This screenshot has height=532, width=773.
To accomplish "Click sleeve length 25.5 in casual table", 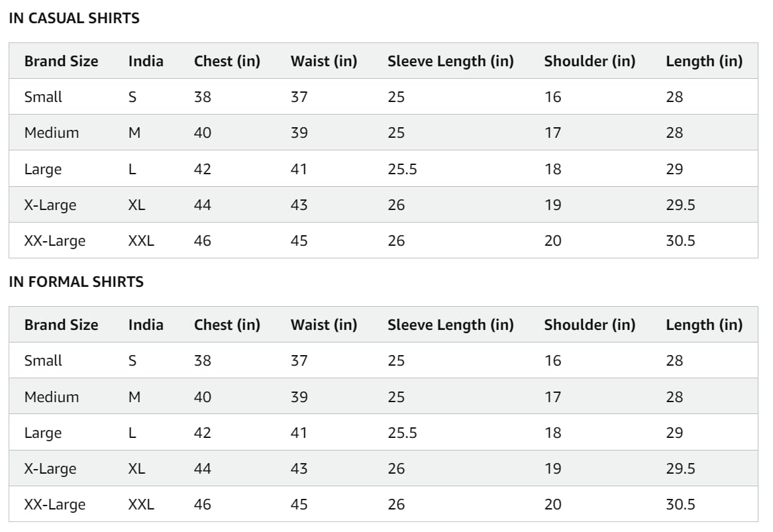I will (402, 169).
